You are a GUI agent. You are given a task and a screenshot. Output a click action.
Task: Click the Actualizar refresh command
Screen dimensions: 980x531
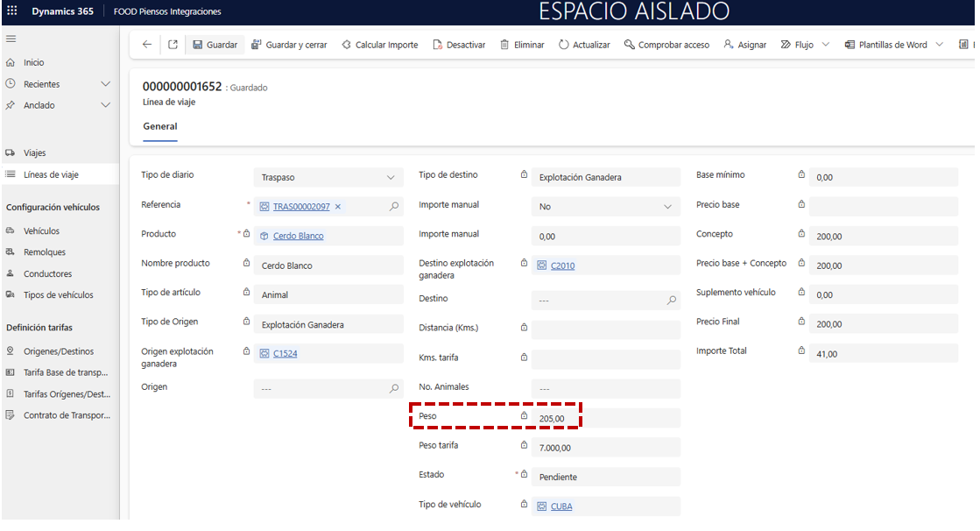(x=584, y=45)
